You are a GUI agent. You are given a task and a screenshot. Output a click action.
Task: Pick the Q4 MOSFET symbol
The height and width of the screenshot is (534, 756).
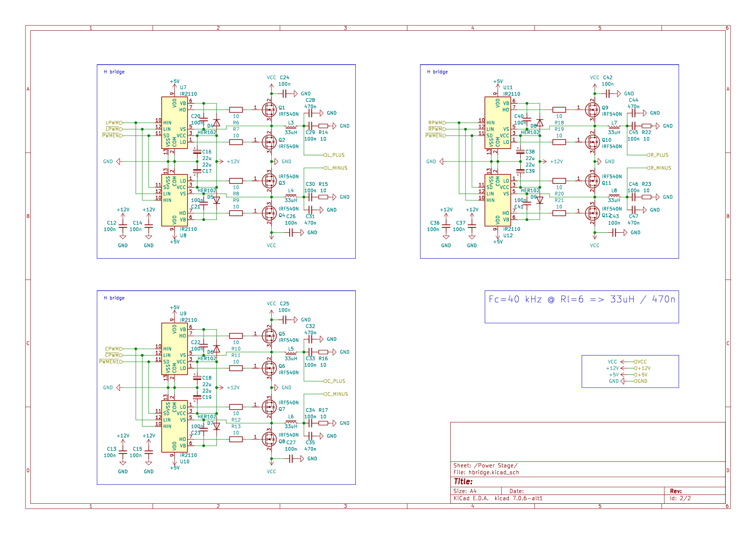[x=269, y=213]
